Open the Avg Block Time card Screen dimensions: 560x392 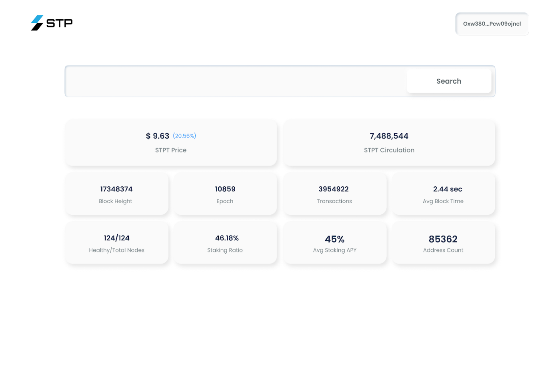443,194
